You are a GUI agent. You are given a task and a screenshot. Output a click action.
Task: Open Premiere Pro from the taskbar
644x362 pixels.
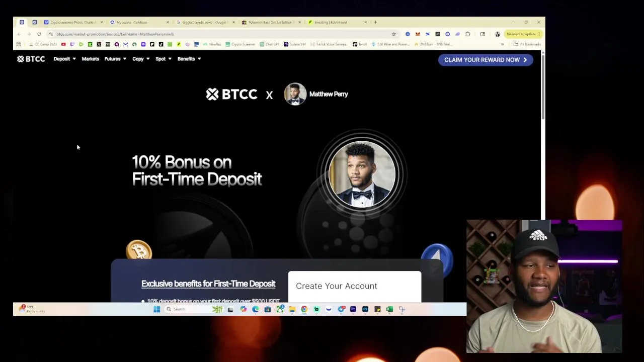click(353, 309)
